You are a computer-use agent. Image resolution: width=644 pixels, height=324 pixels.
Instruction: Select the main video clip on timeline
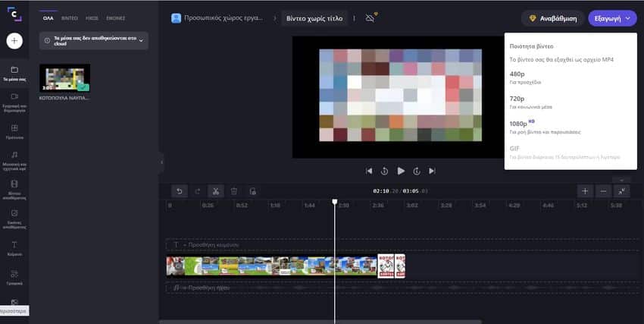coord(271,266)
